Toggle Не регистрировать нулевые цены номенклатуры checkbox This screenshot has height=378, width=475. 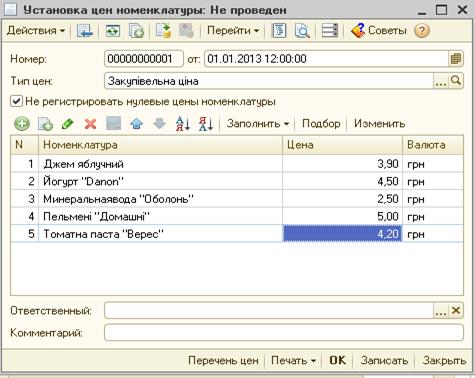[x=16, y=101]
